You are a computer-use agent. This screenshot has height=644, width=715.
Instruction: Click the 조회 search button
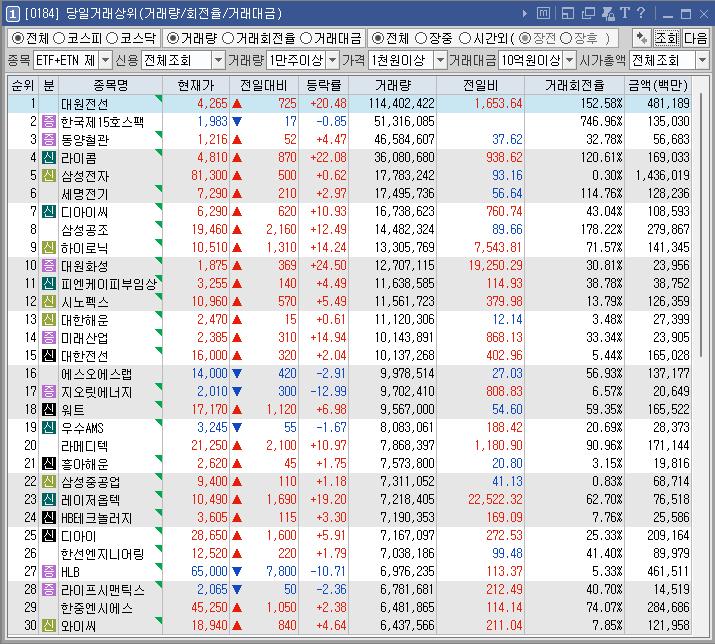coord(667,38)
